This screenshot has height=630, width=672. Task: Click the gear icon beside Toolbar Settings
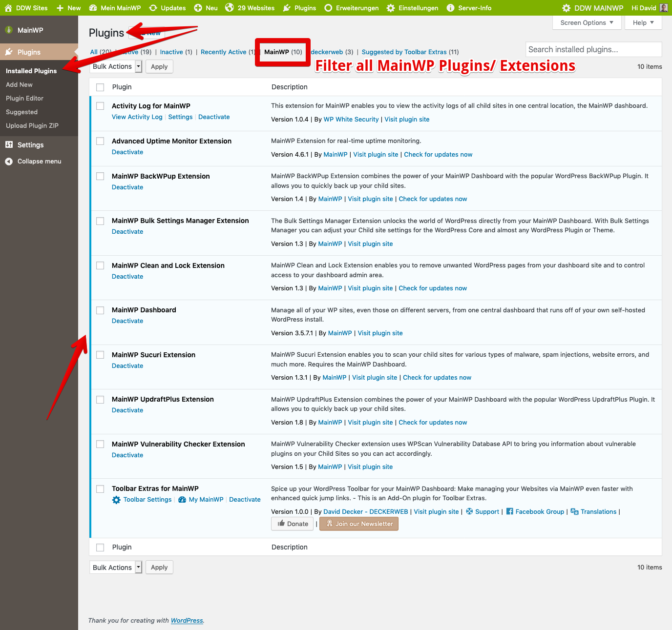[x=116, y=500]
